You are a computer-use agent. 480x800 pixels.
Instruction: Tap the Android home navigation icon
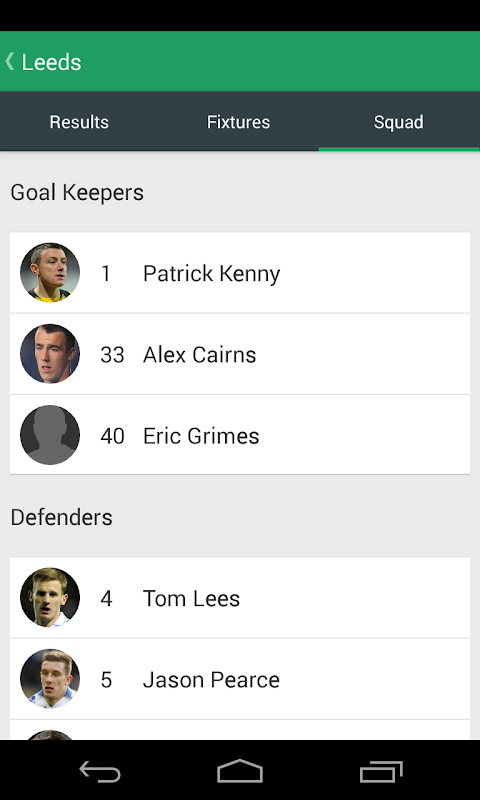[240, 771]
